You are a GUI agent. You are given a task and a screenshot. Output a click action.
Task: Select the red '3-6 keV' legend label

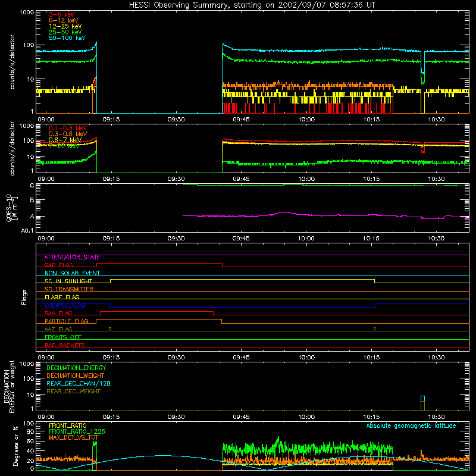click(x=62, y=14)
